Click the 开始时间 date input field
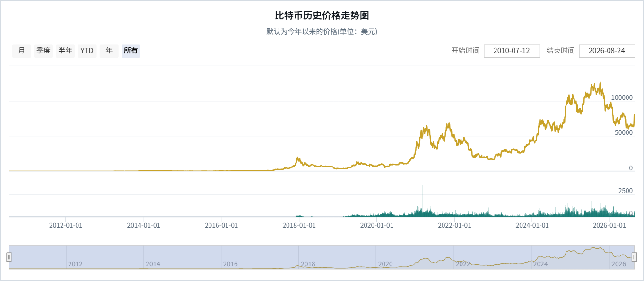 [512, 51]
